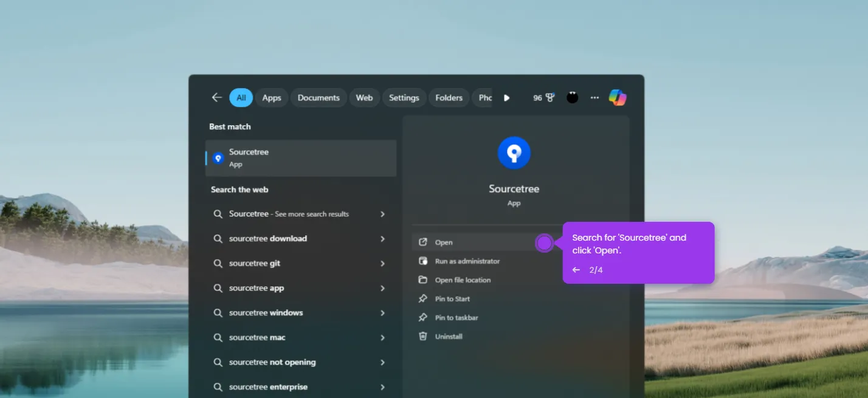Select the Sourcetree best match result
Viewport: 868px width, 398px height.
tap(301, 158)
